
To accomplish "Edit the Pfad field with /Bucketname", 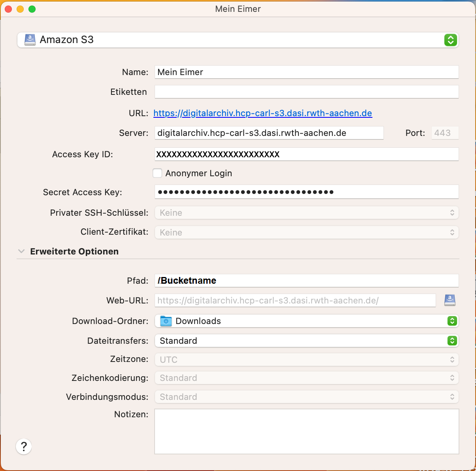I will click(x=306, y=281).
